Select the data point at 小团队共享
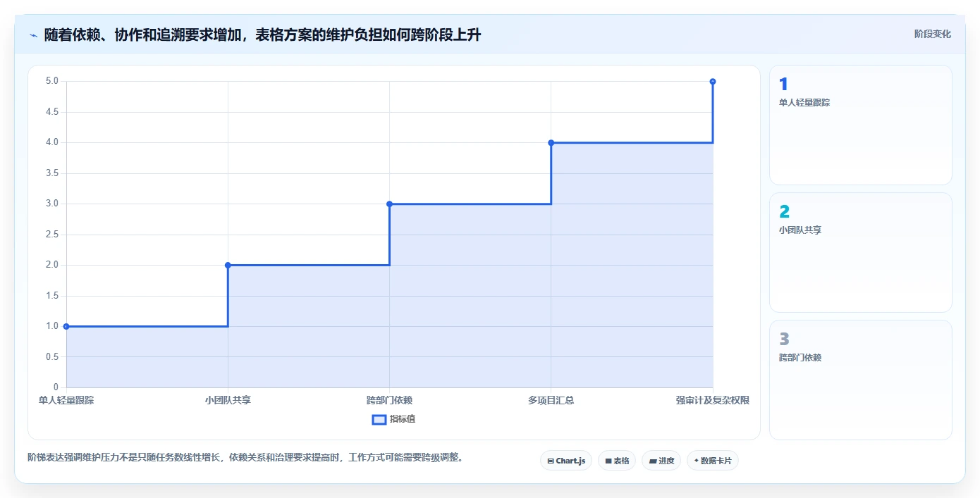 (x=228, y=265)
